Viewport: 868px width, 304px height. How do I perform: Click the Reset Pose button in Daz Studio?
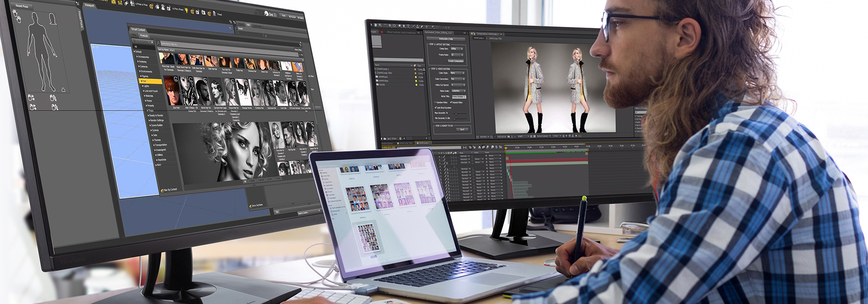point(22,6)
